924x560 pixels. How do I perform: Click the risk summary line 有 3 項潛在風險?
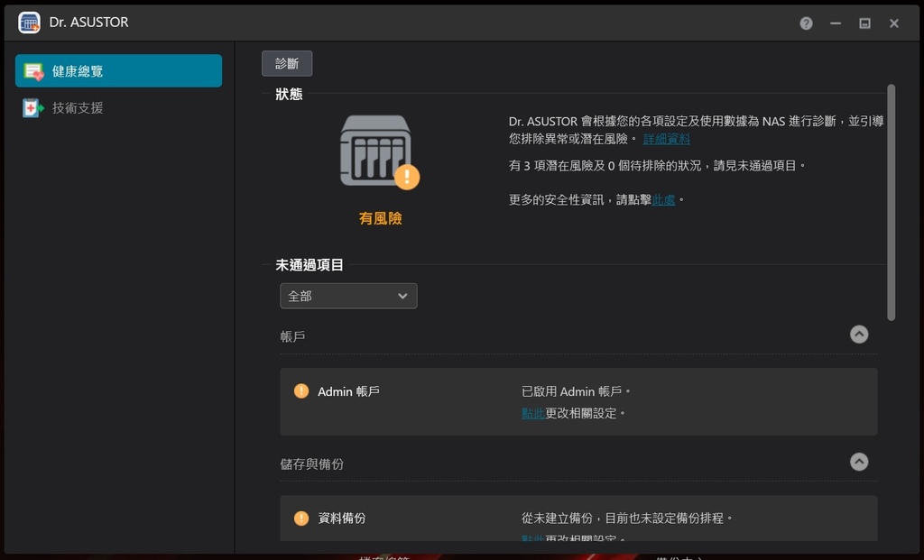pos(657,166)
